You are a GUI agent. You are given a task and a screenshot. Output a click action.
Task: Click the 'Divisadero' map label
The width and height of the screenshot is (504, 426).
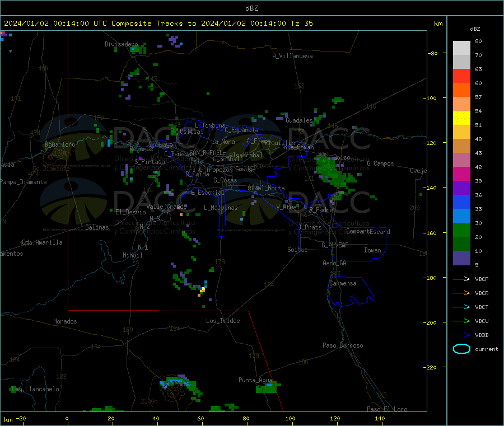point(121,44)
